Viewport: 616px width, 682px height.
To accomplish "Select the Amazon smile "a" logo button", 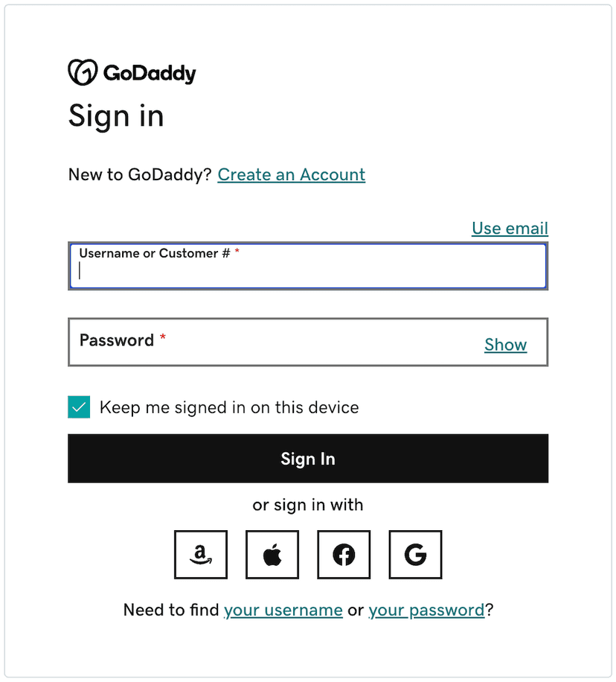I will pyautogui.click(x=201, y=555).
